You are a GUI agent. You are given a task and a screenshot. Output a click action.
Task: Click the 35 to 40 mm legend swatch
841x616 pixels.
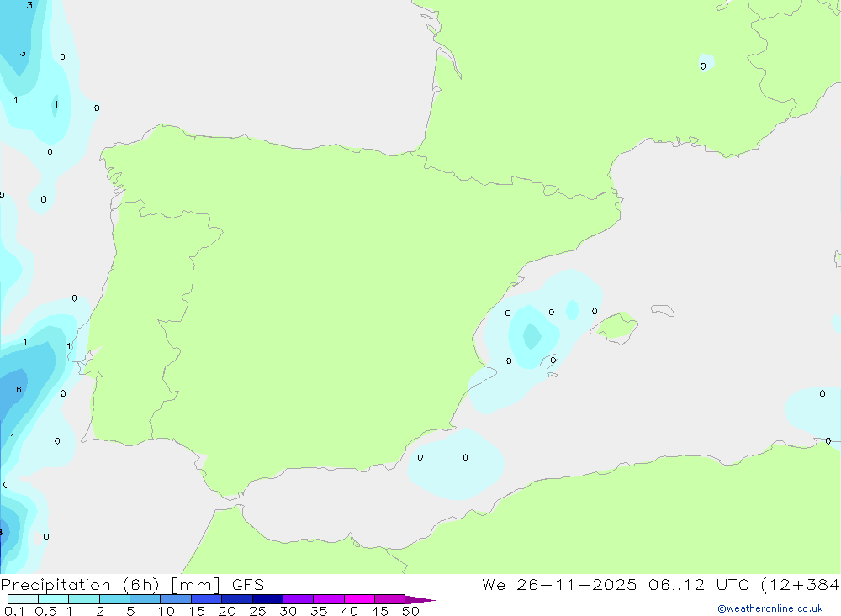point(329,599)
